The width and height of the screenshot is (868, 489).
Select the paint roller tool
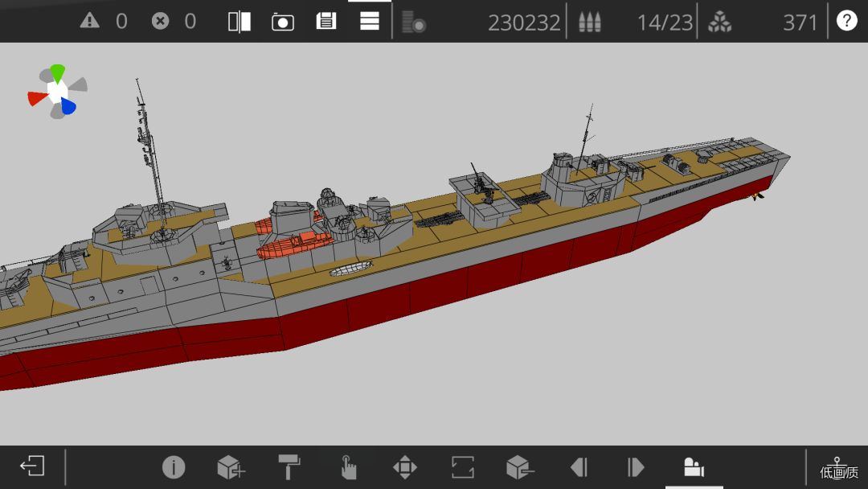pos(289,466)
